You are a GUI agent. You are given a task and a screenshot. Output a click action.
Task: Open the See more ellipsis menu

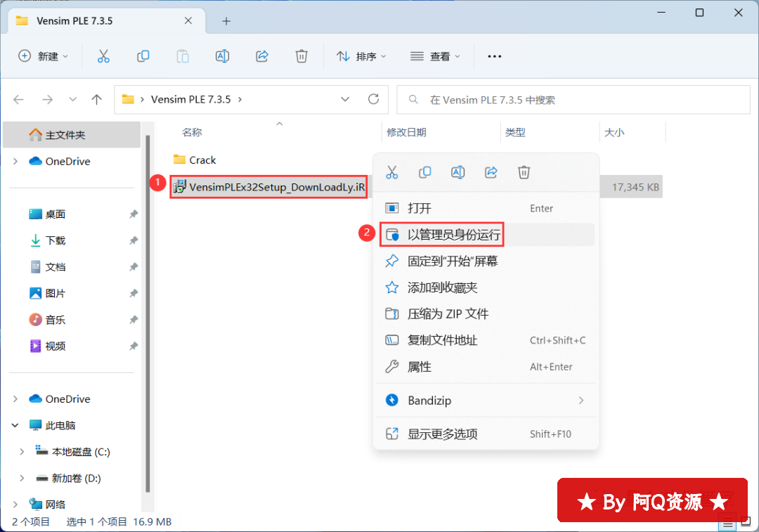pyautogui.click(x=494, y=57)
